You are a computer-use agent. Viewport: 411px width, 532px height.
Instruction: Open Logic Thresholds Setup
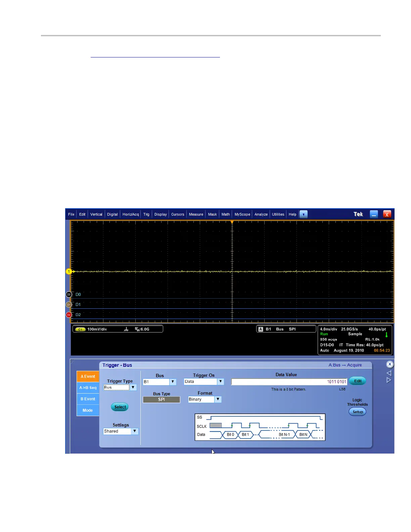pos(358,412)
